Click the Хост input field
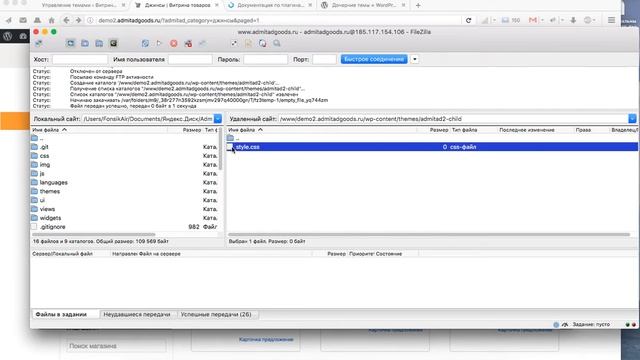 pyautogui.click(x=80, y=60)
